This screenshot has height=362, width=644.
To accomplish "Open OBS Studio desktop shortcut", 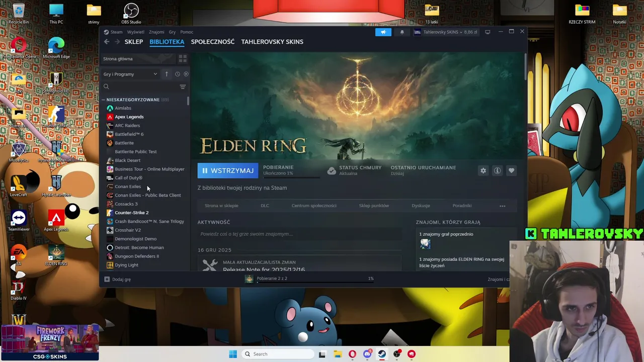I will pos(131,14).
